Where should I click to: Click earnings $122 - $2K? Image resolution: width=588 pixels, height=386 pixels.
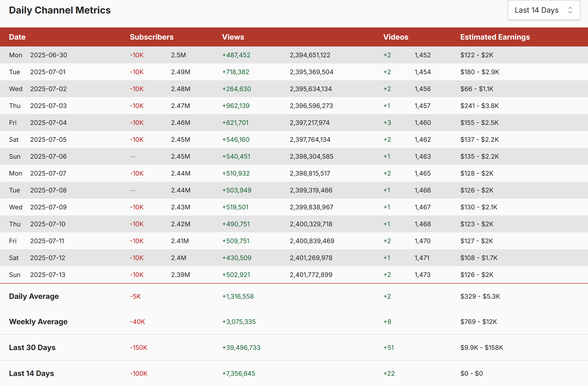[x=477, y=55]
